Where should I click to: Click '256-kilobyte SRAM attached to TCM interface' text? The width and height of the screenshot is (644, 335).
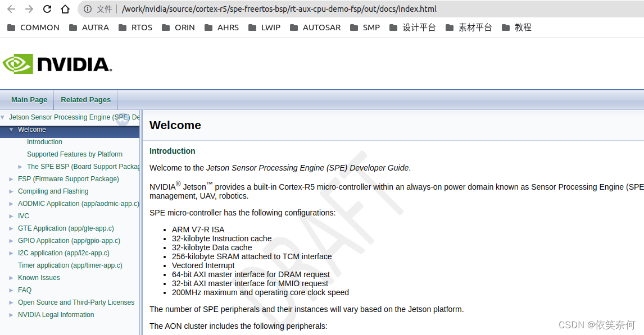click(x=252, y=256)
